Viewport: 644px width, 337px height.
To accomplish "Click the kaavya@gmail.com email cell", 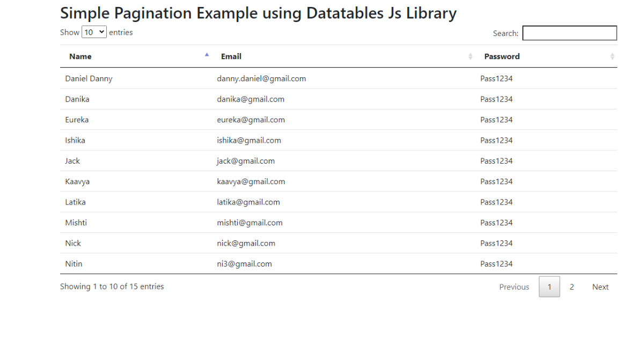I will click(343, 181).
